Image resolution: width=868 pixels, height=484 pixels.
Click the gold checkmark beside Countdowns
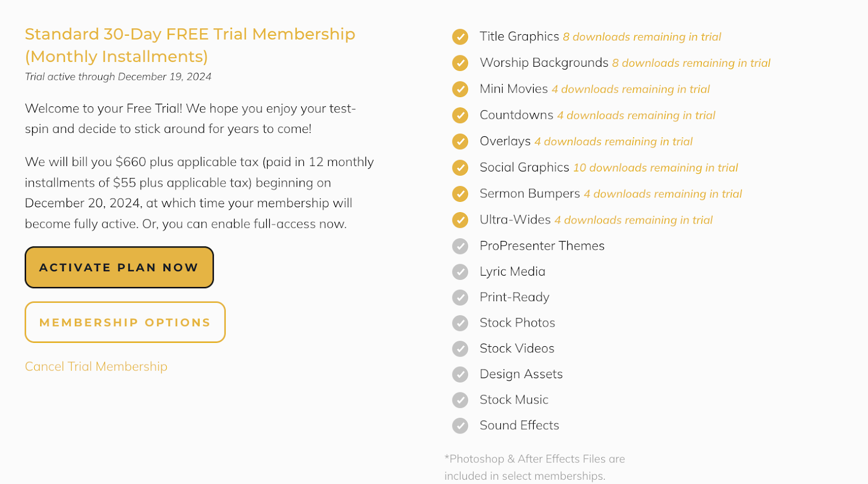pos(460,115)
